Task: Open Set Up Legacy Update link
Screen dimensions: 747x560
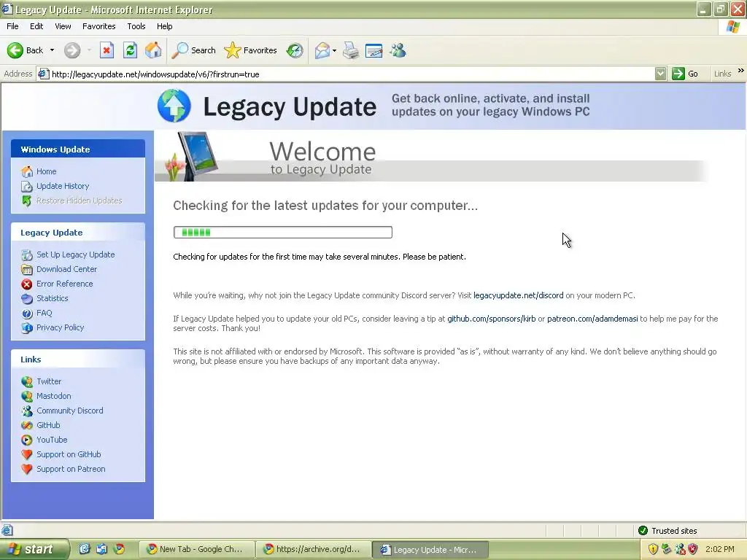Action: point(75,254)
